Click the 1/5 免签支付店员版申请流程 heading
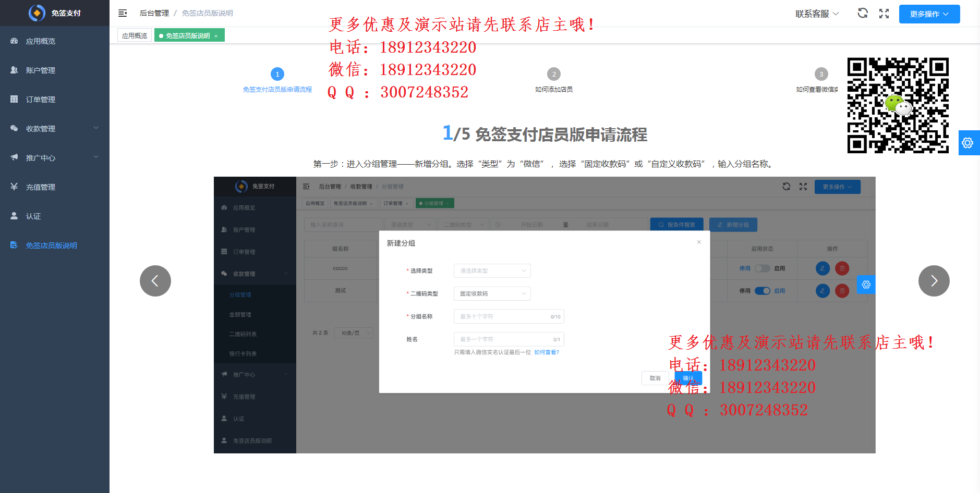Image resolution: width=980 pixels, height=493 pixels. 545,134
